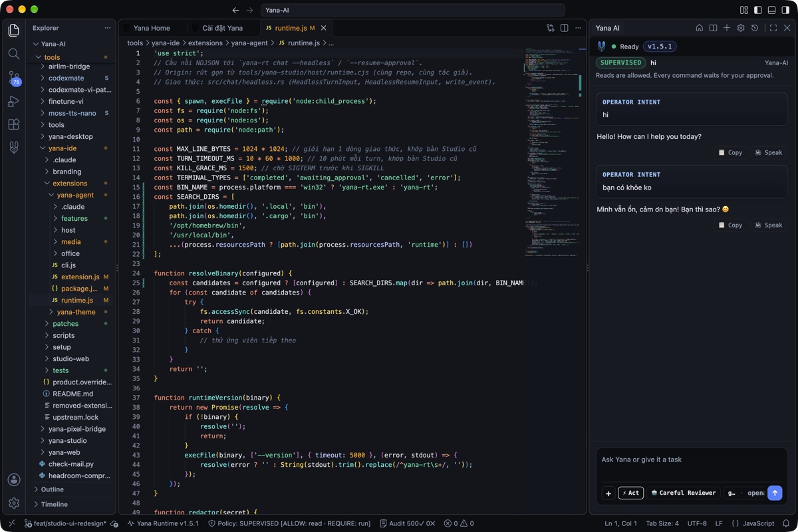Expand the airllm-bridge folder
This screenshot has height=532, width=798.
click(69, 66)
